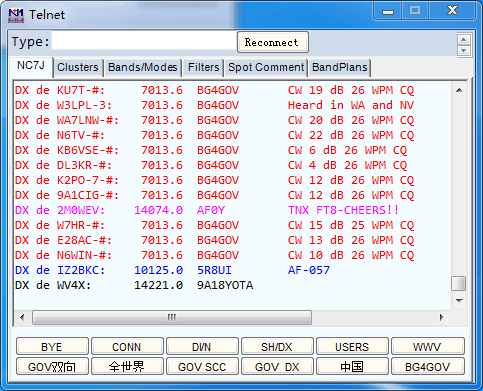Screen dimensions: 483x391
Task: Click the horizontal scrollbar thumb
Action: (172, 317)
